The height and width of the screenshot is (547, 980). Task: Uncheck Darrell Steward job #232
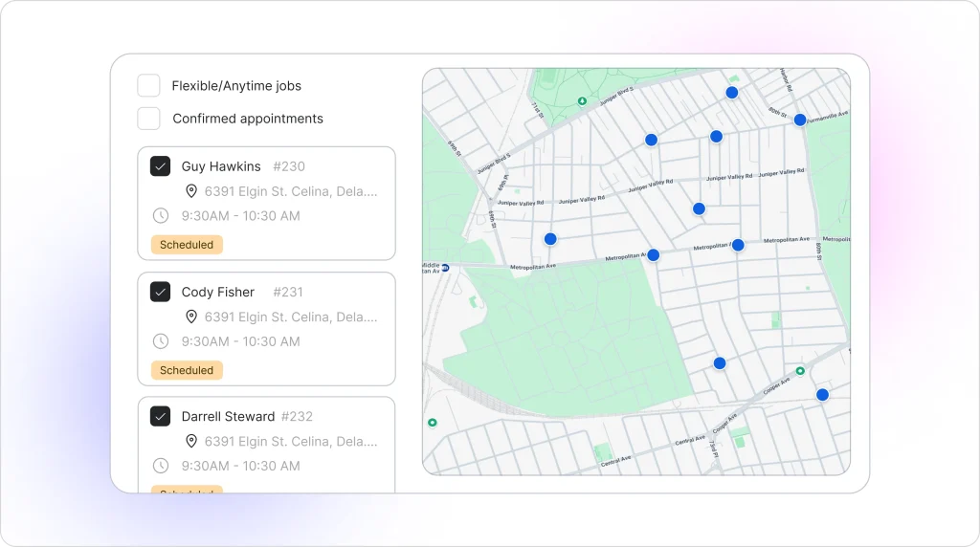(x=160, y=416)
